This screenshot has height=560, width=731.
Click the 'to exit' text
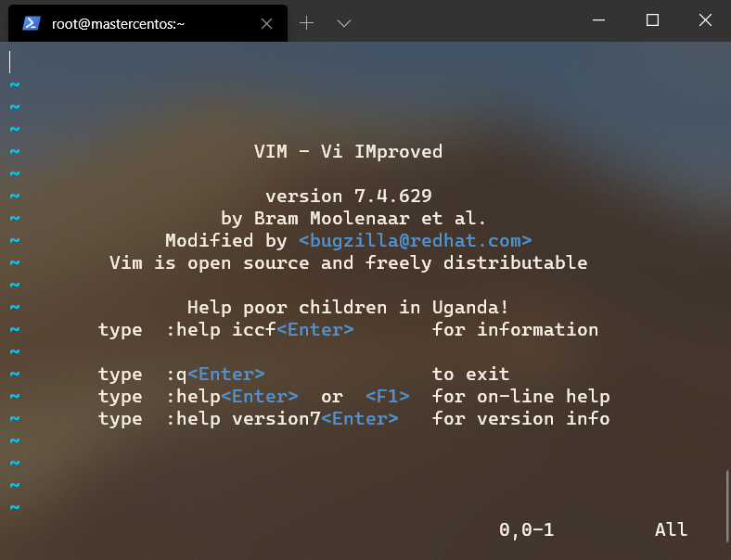click(471, 375)
